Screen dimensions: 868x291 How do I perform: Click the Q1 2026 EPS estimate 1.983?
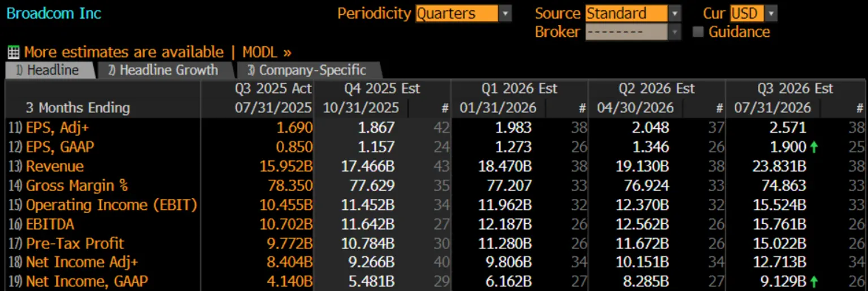tap(514, 128)
